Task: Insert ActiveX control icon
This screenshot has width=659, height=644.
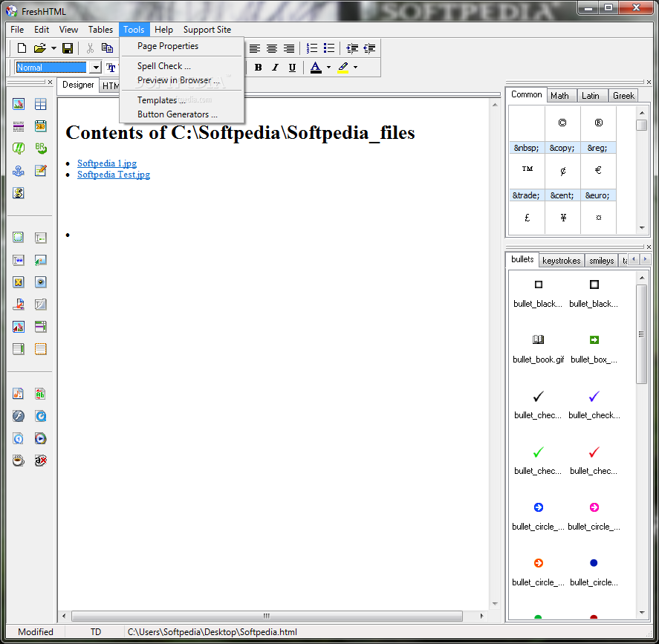Action: 41,461
